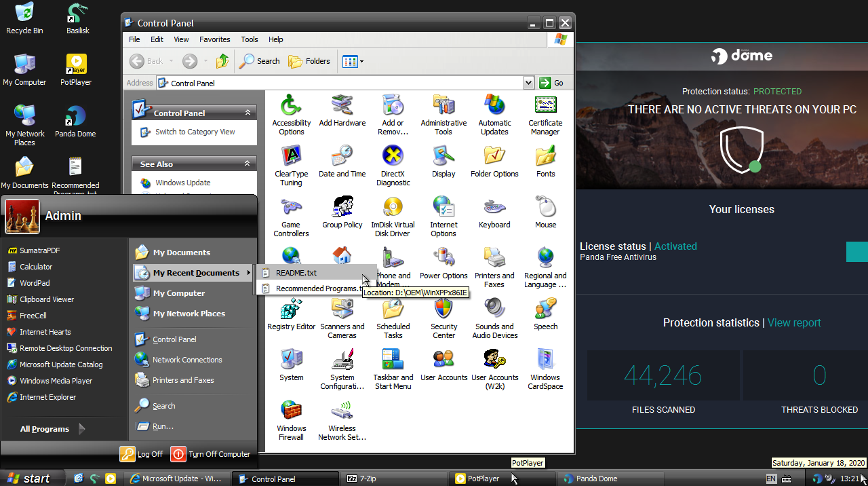Open Group Policy editor icon
The width and height of the screenshot is (868, 486).
(x=342, y=212)
